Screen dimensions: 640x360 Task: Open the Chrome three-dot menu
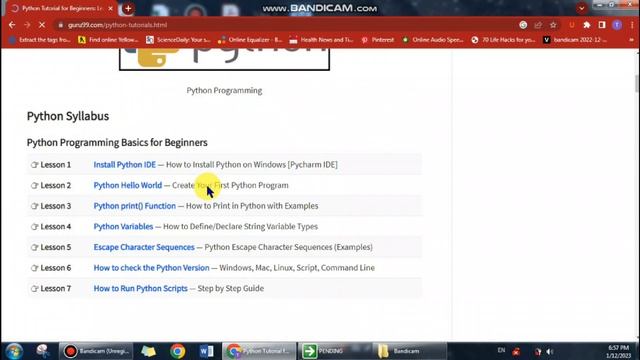pos(632,25)
